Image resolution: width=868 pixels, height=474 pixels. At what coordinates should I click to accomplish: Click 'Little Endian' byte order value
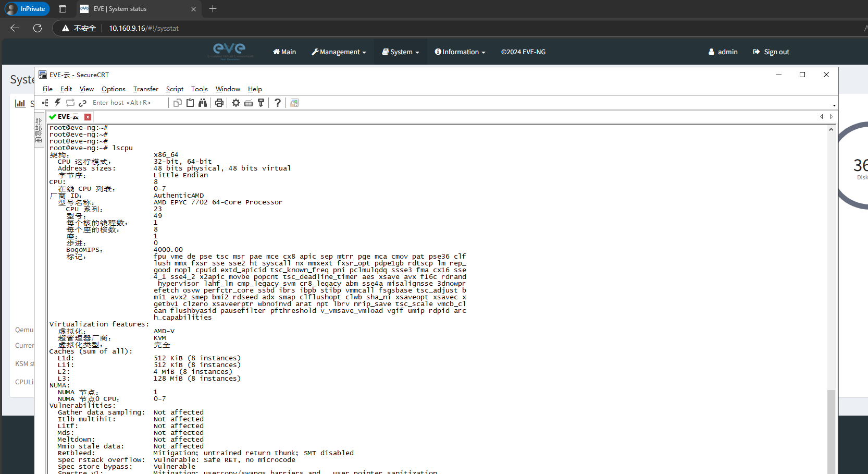tap(181, 175)
